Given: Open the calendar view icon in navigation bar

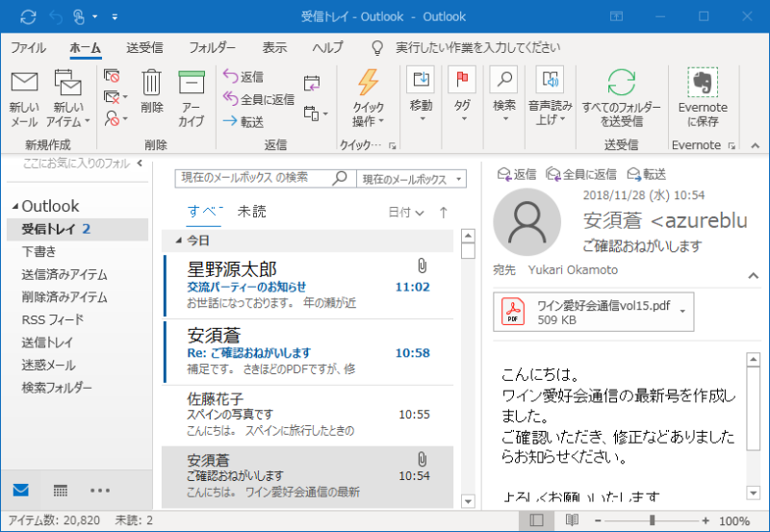Looking at the screenshot, I should tap(61, 490).
